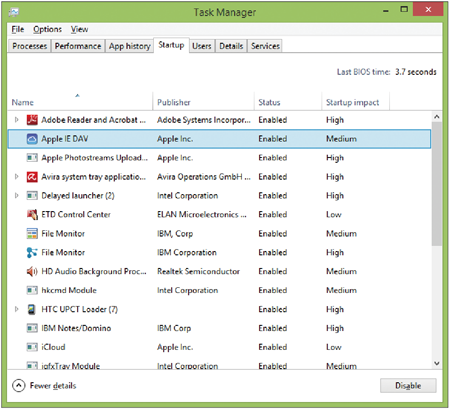Collapse view with Fewer details

(44, 386)
